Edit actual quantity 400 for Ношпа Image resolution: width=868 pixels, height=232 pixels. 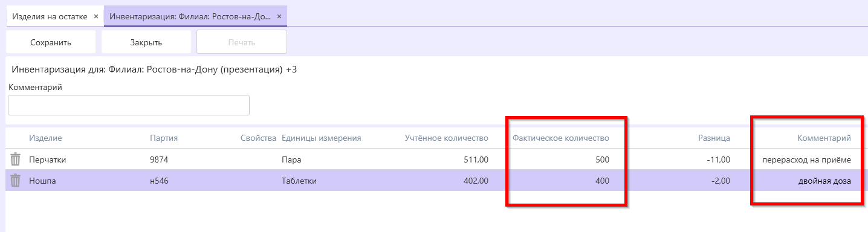pyautogui.click(x=601, y=180)
